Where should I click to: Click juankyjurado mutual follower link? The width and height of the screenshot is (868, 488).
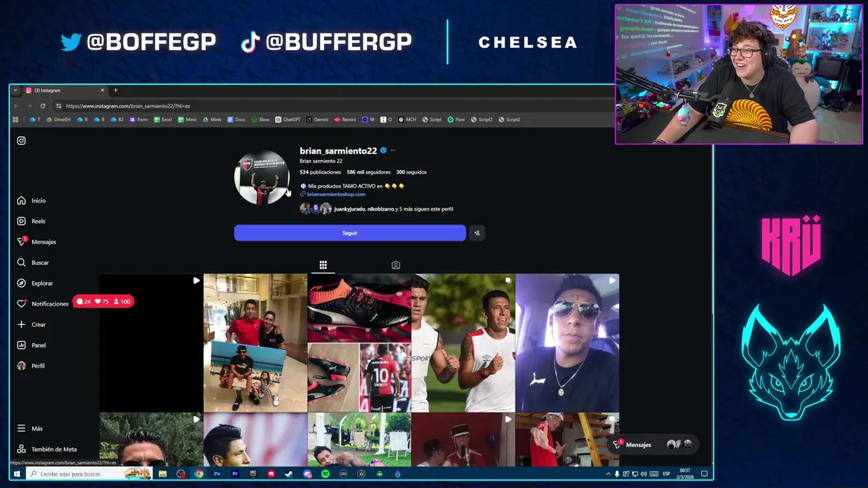[x=349, y=209]
